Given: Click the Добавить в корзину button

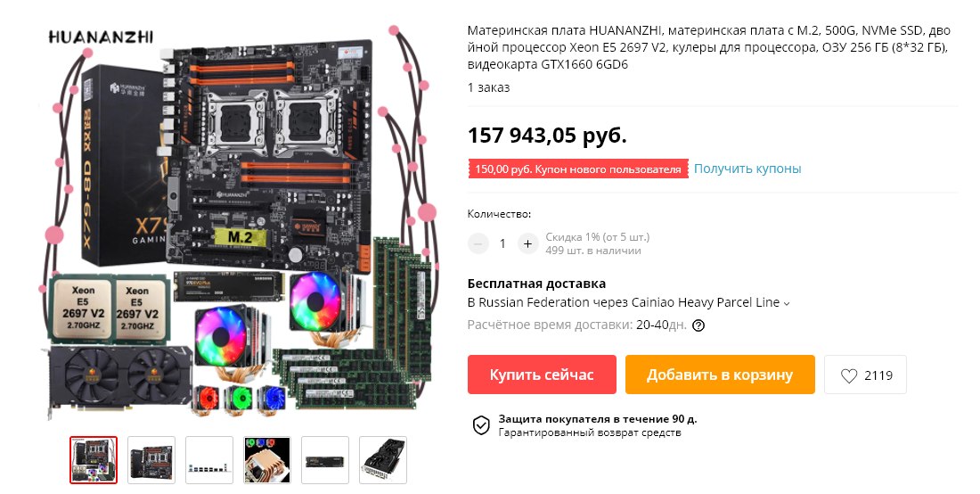Looking at the screenshot, I should pos(720,375).
